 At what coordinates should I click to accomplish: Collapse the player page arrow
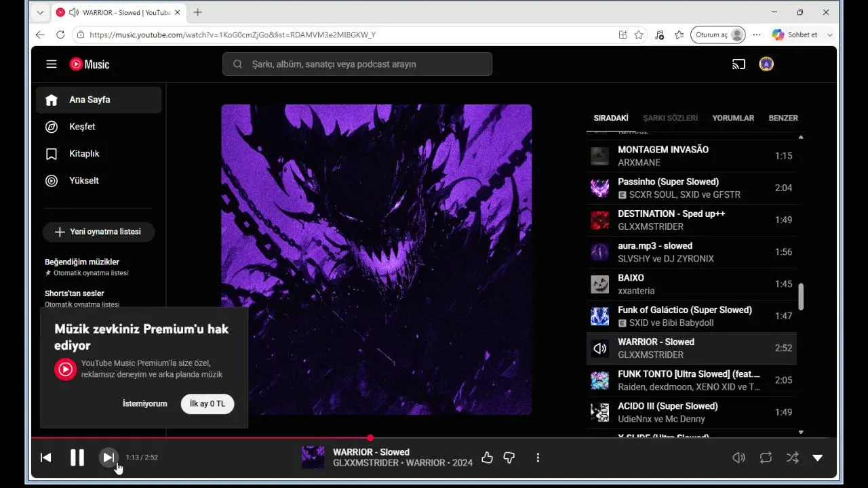coord(818,457)
